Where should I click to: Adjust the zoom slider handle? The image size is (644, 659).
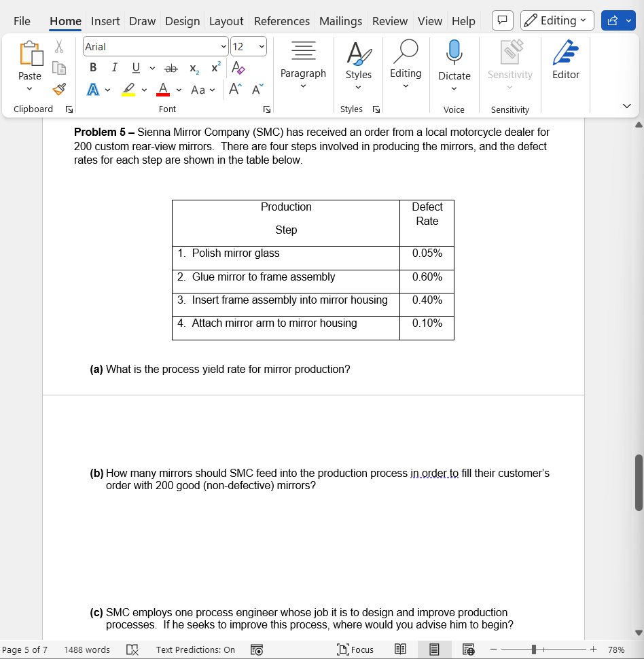[533, 649]
